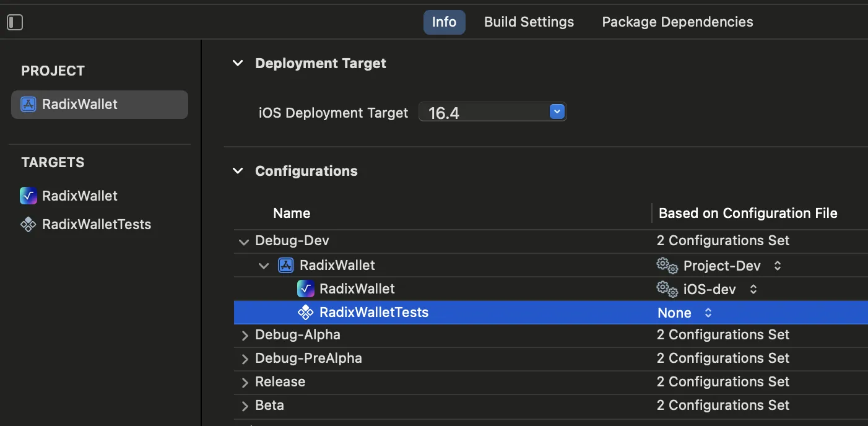This screenshot has width=868, height=426.
Task: Collapse the Configurations section
Action: pyautogui.click(x=238, y=171)
